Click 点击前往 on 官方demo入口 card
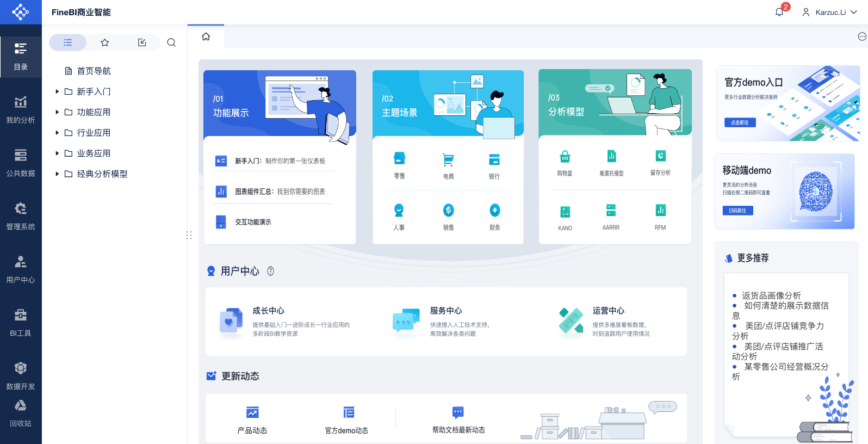 [740, 122]
